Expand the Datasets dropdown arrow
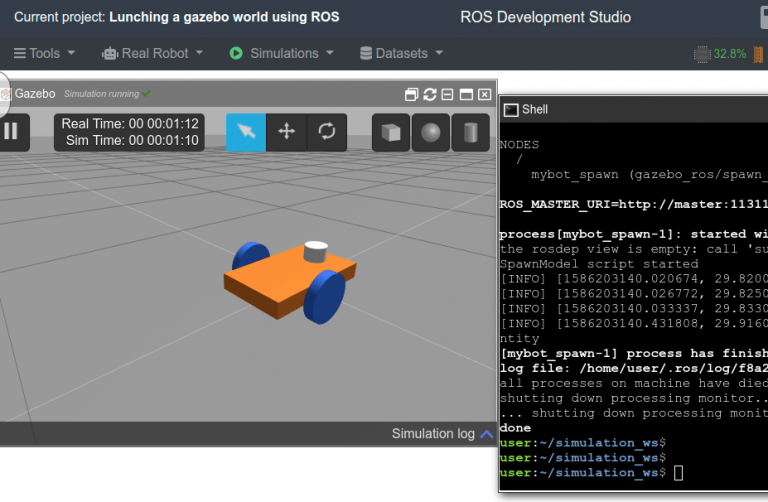Screen dimensions: 768x502 pyautogui.click(x=439, y=52)
